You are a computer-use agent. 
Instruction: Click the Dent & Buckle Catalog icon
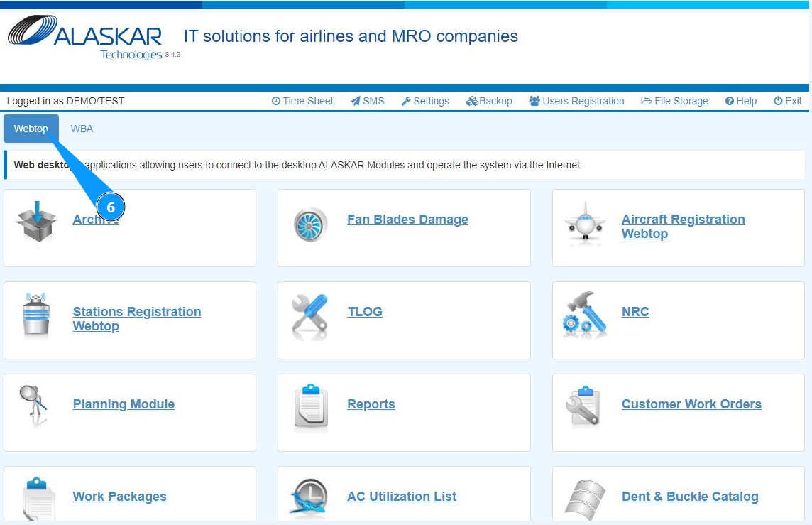584,499
